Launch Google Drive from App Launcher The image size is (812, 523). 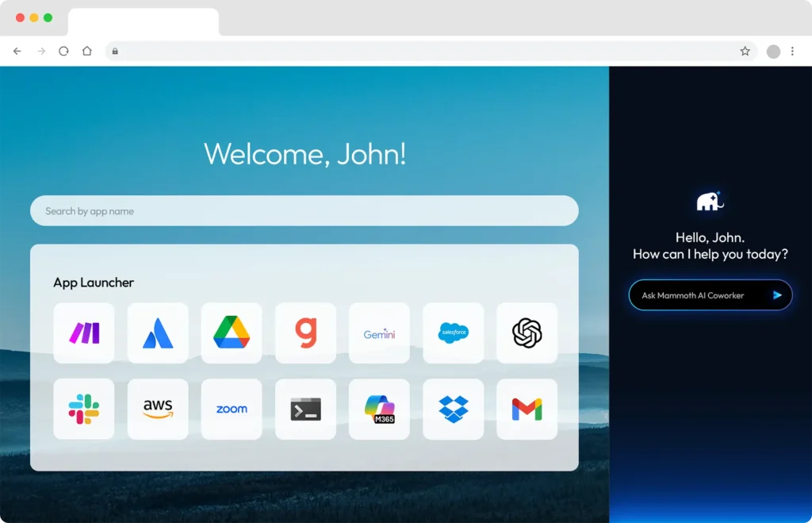[232, 333]
